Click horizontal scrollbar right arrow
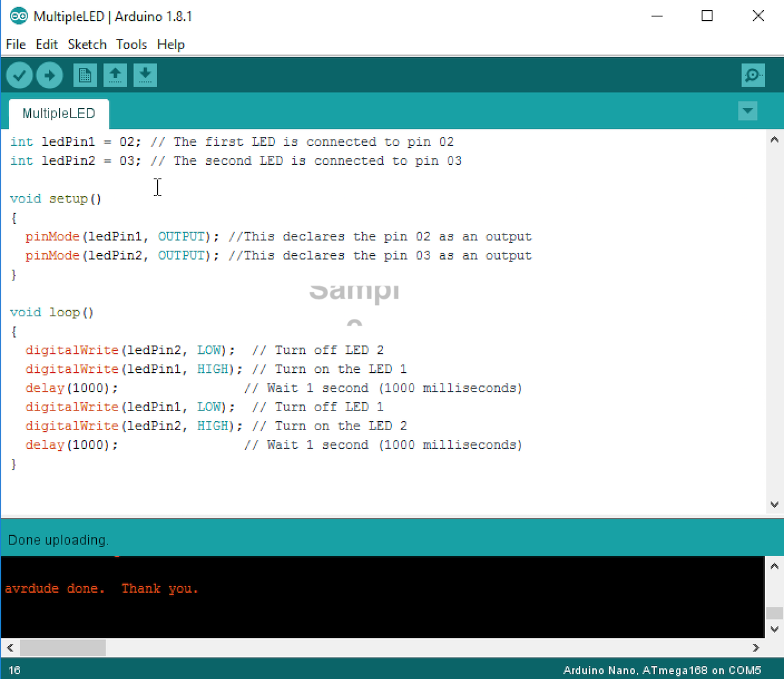Screen dimensions: 784x679 pyautogui.click(x=756, y=648)
